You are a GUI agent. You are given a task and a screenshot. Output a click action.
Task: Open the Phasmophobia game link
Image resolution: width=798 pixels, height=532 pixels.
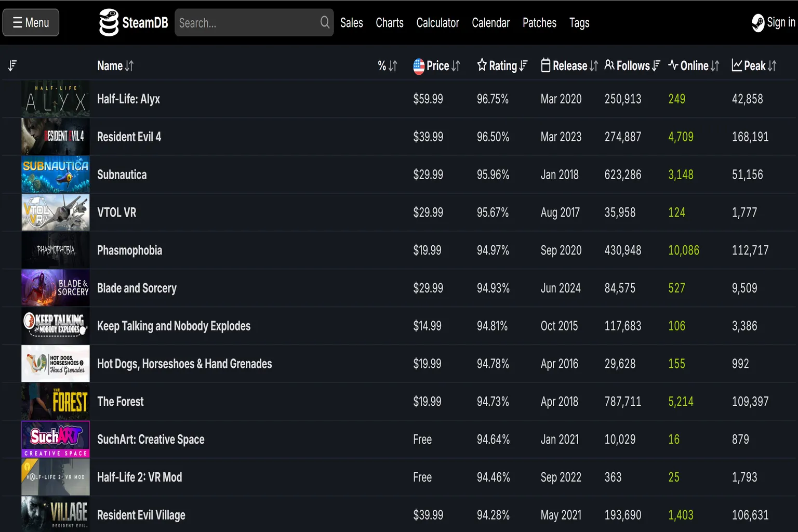[129, 251]
